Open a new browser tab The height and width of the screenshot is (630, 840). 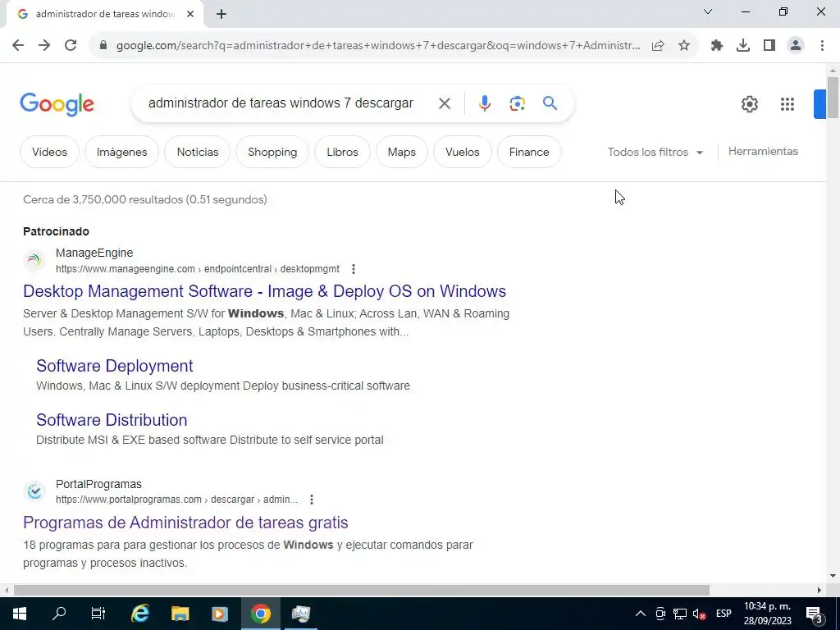pyautogui.click(x=221, y=15)
